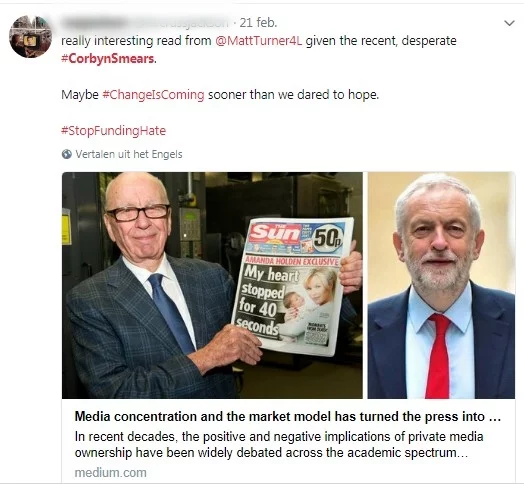Click the globe icon beside the translate text
Viewport: 524px width, 484px height.
click(x=67, y=154)
